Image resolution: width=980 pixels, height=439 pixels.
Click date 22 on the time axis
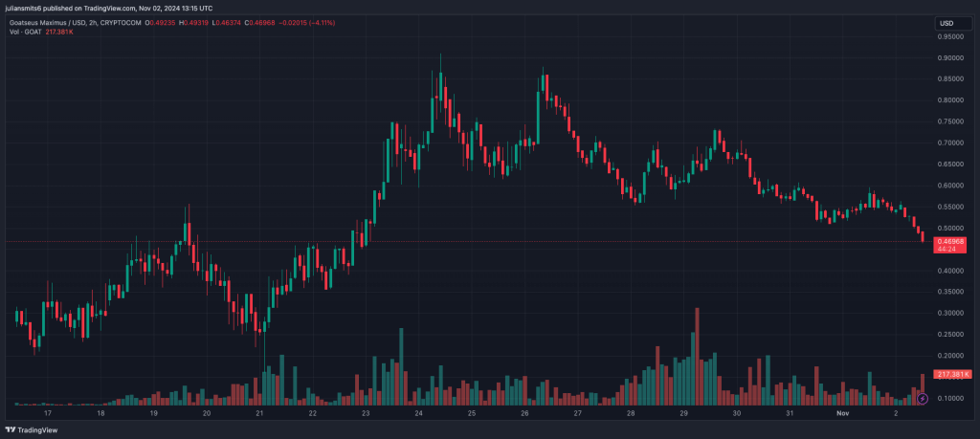tap(313, 413)
